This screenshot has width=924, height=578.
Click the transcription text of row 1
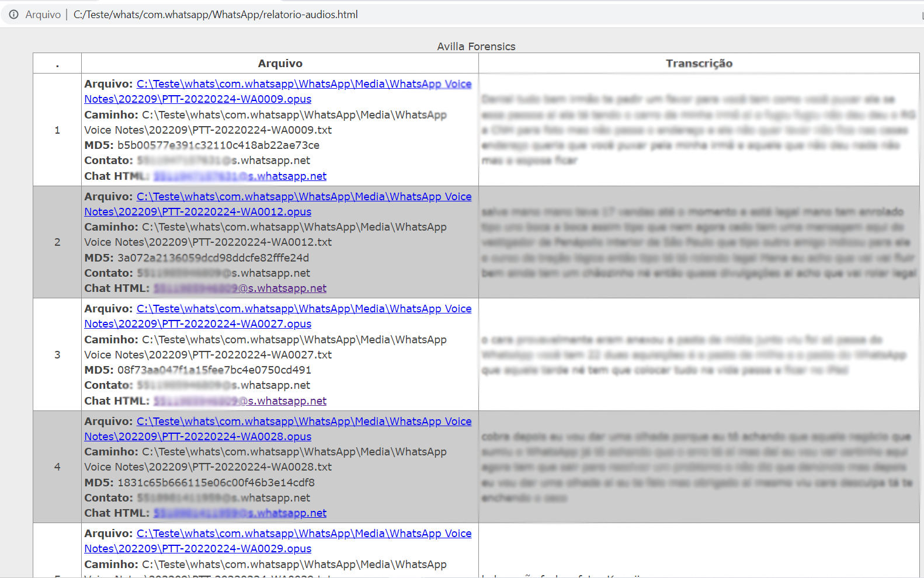tap(699, 130)
